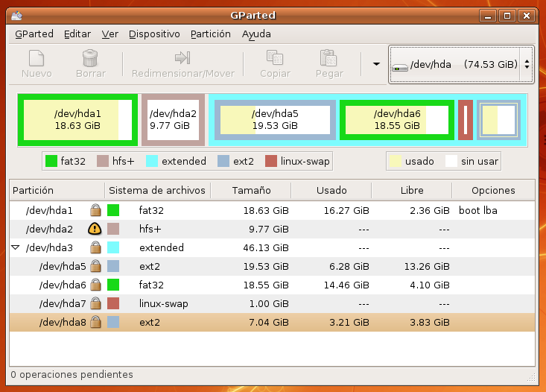Click the Copiar toolbar icon
This screenshot has height=392, width=546.
(275, 59)
